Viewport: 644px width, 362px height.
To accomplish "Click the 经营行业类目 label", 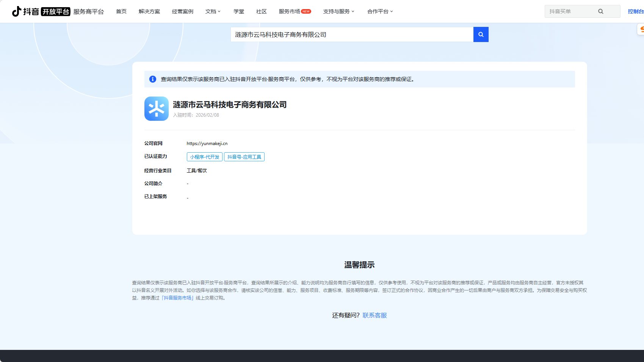I will (158, 171).
